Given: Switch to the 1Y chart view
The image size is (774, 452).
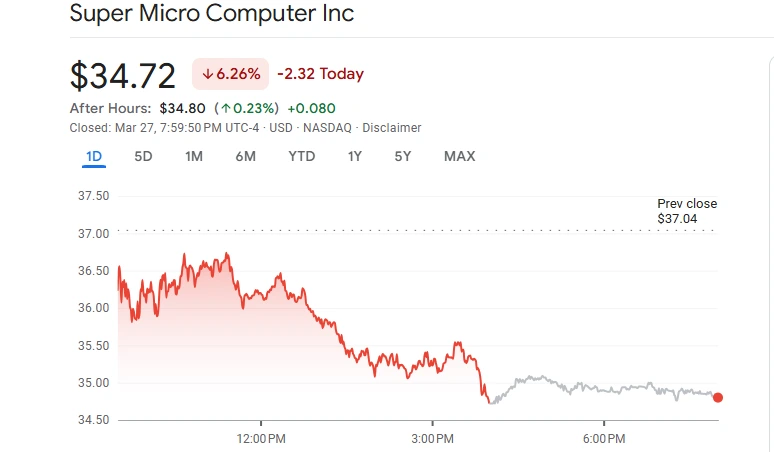Looking at the screenshot, I should pyautogui.click(x=355, y=156).
